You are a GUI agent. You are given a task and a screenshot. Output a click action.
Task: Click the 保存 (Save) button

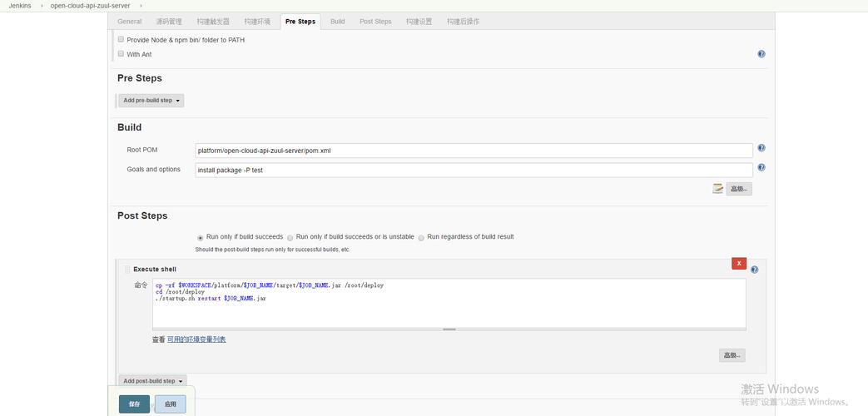click(x=134, y=404)
